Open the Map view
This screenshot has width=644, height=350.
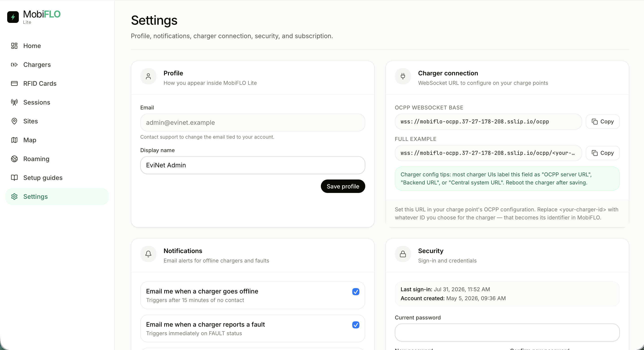click(x=57, y=140)
